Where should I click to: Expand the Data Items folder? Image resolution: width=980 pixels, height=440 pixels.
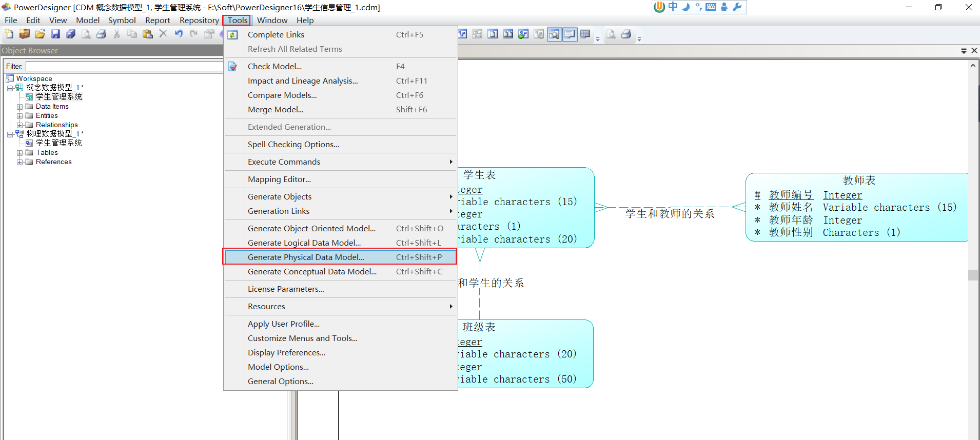pyautogui.click(x=19, y=107)
